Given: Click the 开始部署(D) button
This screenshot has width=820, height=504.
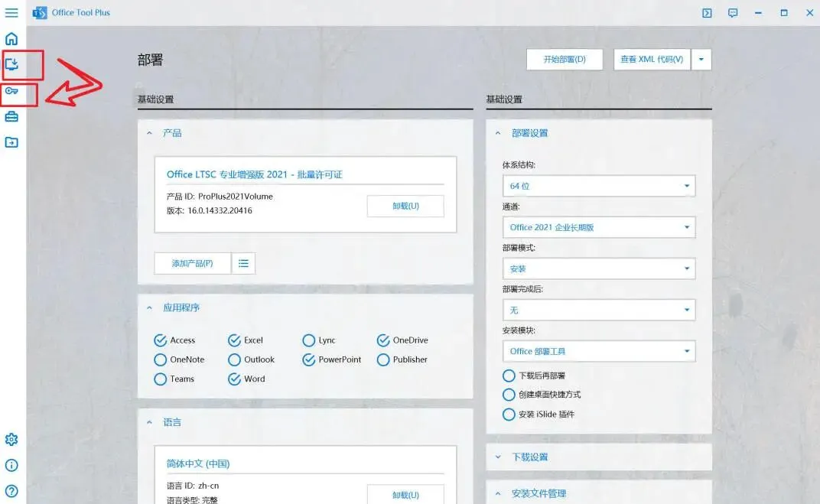Looking at the screenshot, I should (x=565, y=59).
